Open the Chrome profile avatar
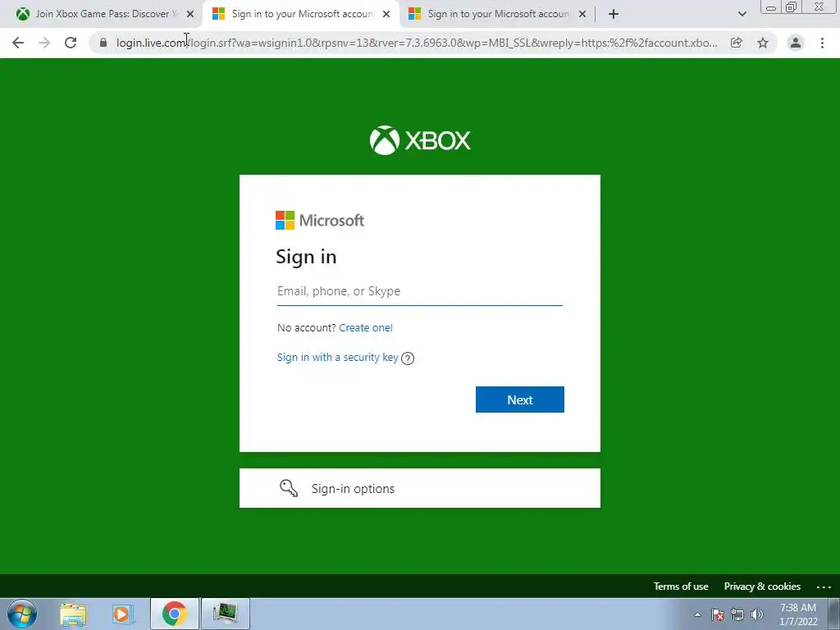 (796, 43)
